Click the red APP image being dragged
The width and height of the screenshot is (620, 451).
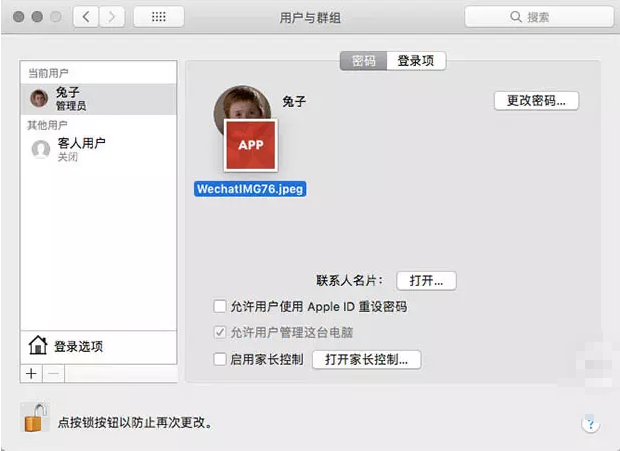pyautogui.click(x=251, y=145)
